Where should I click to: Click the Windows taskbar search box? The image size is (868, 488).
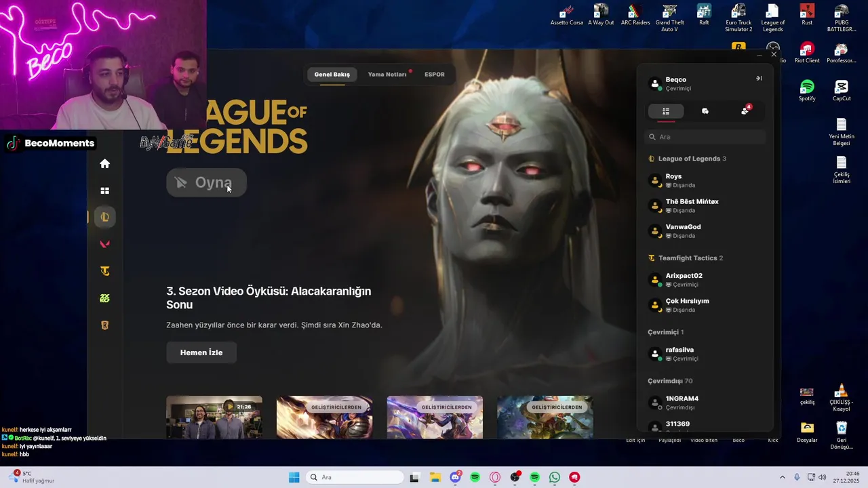(355, 477)
